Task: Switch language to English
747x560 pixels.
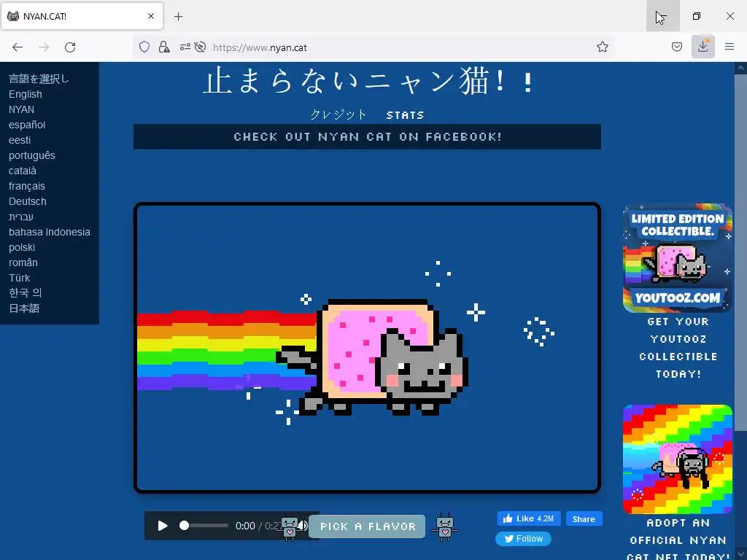Action: [26, 94]
